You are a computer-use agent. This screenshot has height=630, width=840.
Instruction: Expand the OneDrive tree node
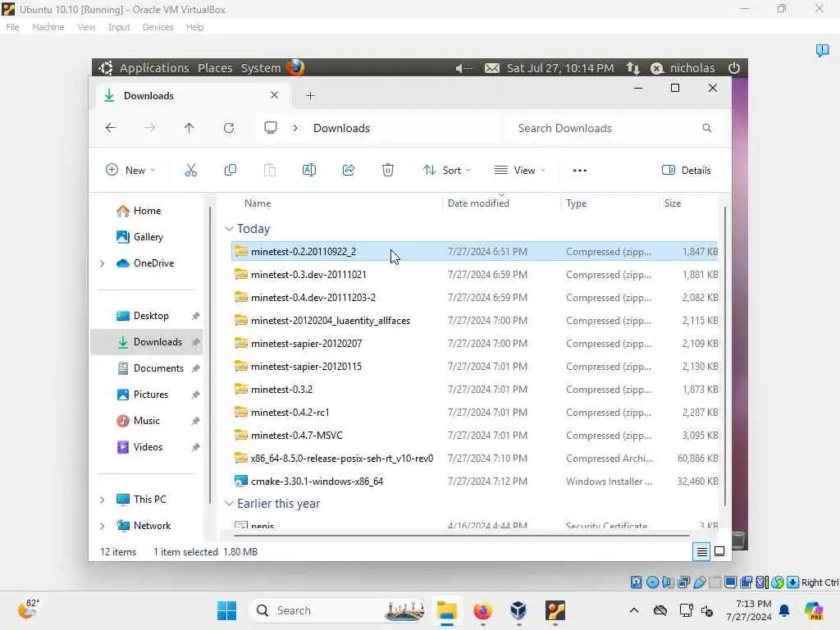pyautogui.click(x=102, y=263)
